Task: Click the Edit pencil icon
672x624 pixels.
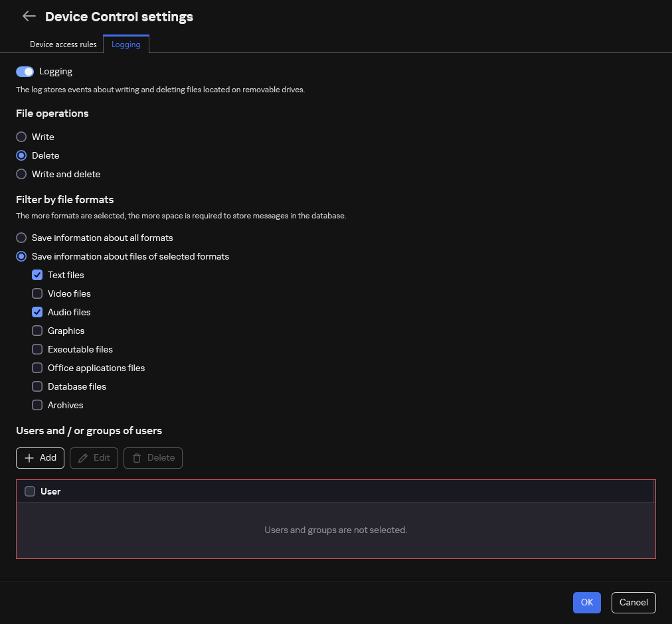Action: pyautogui.click(x=83, y=458)
